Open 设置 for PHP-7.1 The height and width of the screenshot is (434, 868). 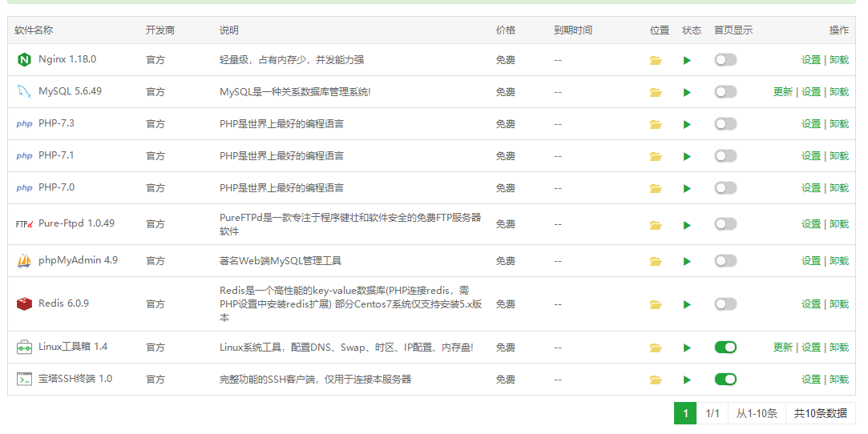pyautogui.click(x=811, y=156)
